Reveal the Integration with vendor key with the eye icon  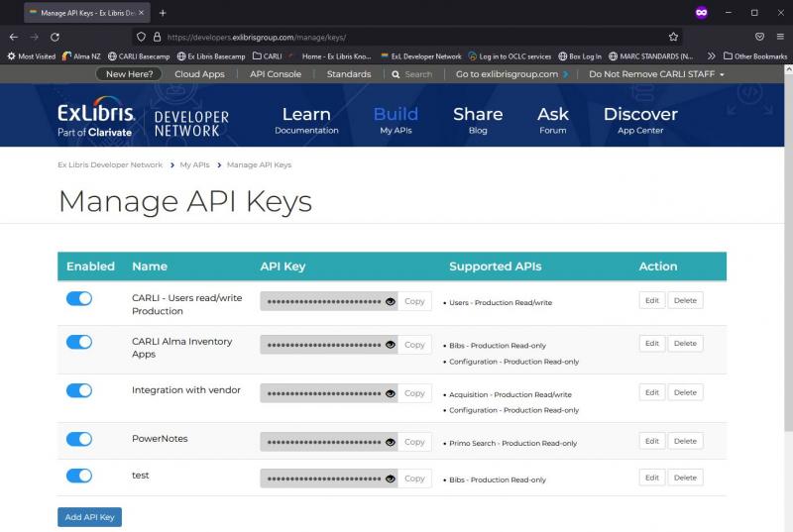[x=390, y=393]
